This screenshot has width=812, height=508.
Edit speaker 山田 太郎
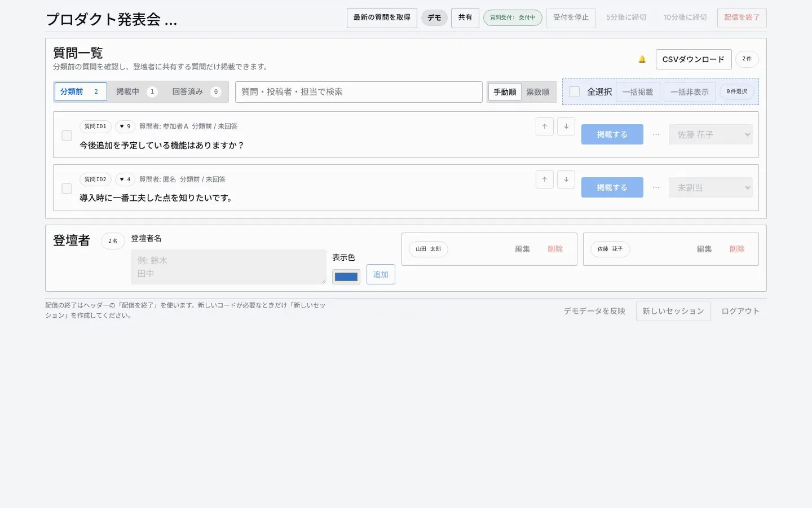[x=522, y=249]
